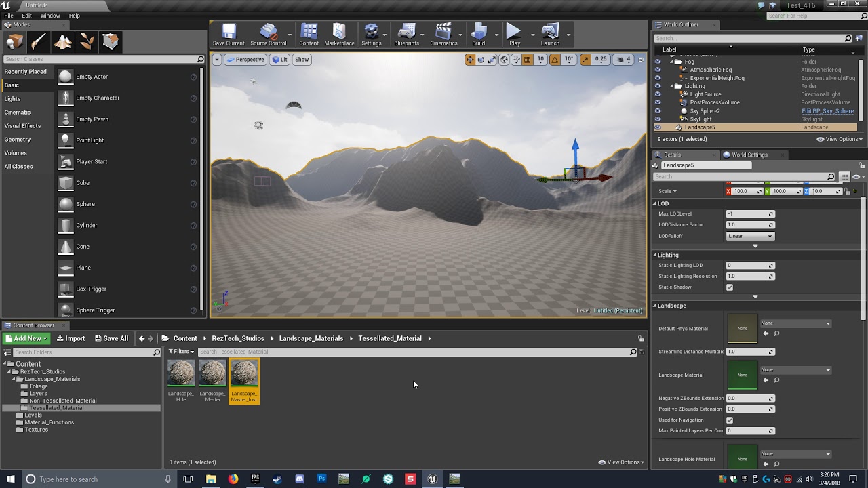The height and width of the screenshot is (488, 868).
Task: Select the Player Start actor icon
Action: pyautogui.click(x=65, y=161)
